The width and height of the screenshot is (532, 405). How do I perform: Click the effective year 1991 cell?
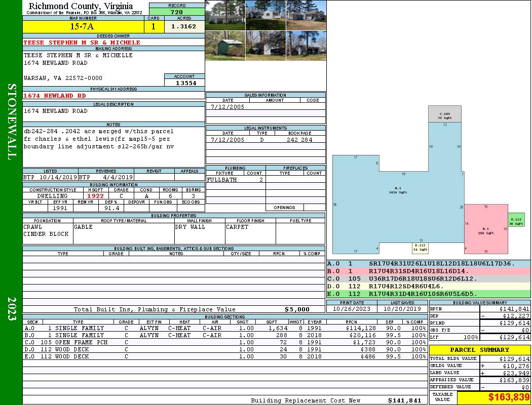[60, 208]
